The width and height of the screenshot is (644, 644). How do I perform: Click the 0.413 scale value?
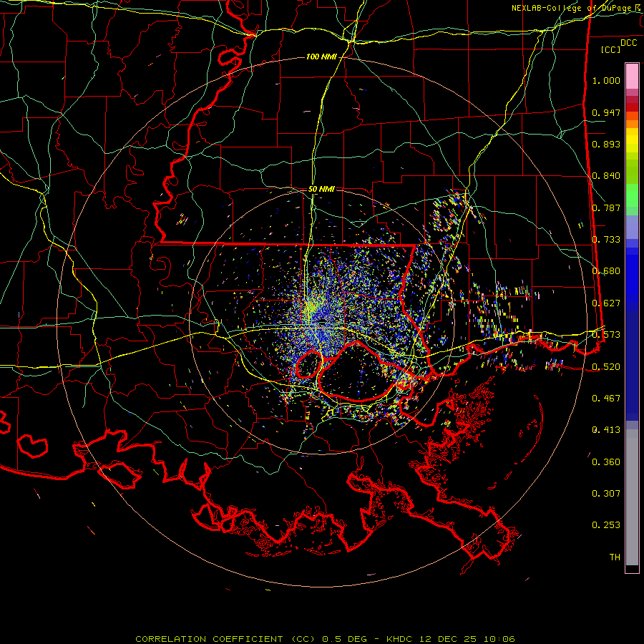click(606, 430)
